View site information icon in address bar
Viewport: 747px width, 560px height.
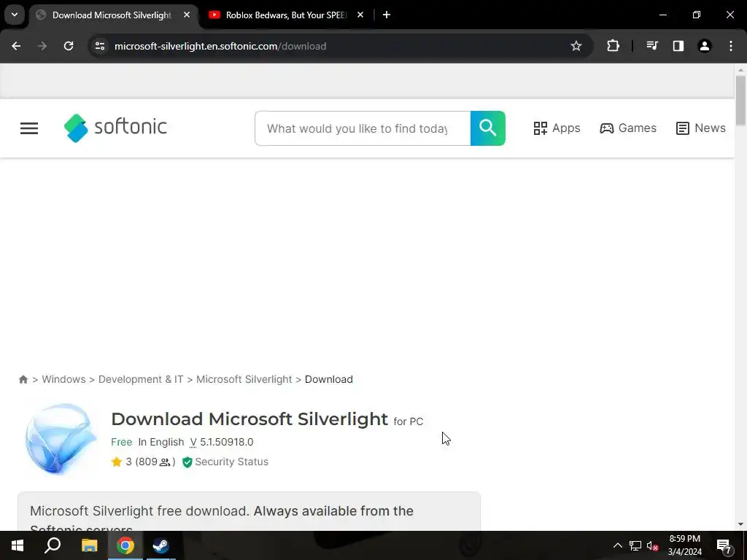[x=100, y=46]
